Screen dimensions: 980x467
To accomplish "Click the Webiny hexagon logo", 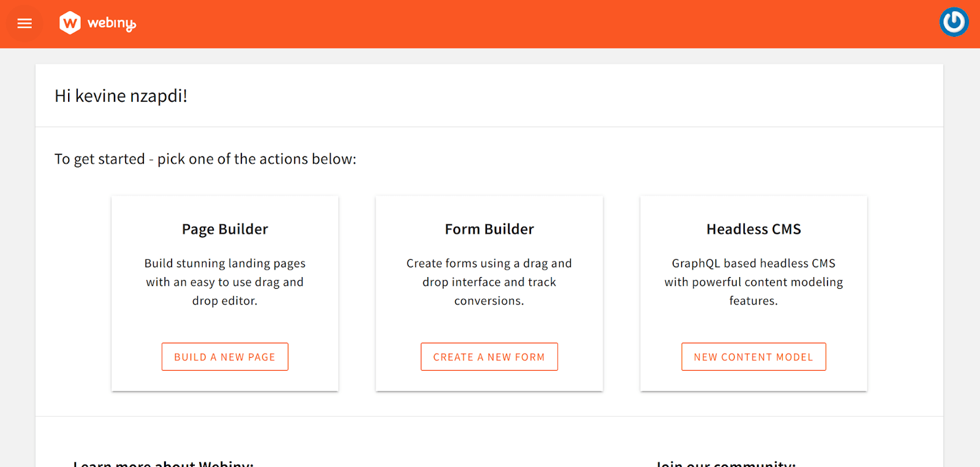I will (70, 23).
